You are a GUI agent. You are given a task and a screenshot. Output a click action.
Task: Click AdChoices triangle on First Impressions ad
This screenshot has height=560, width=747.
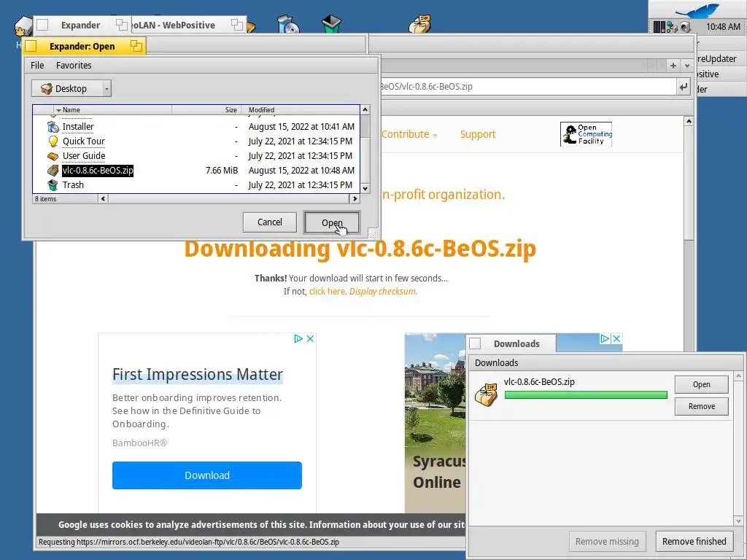pyautogui.click(x=298, y=338)
